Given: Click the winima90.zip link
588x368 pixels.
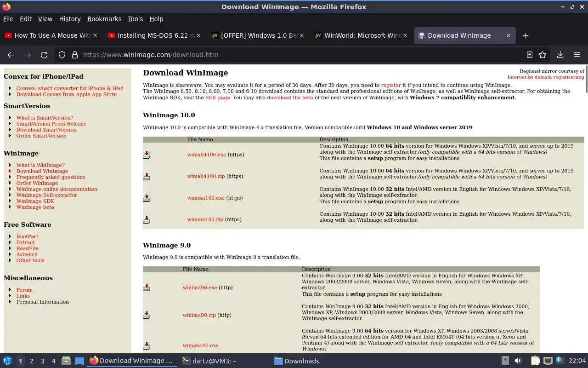Looking at the screenshot, I should tap(199, 315).
